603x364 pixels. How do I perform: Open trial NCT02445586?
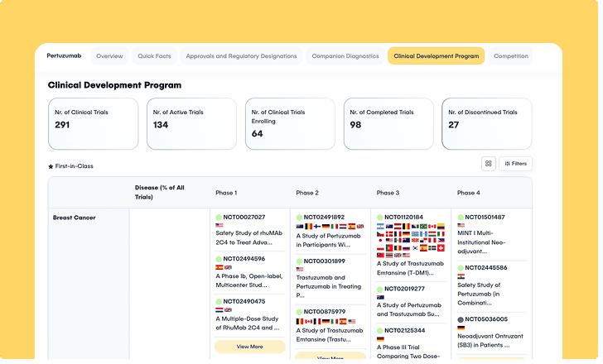tap(486, 268)
